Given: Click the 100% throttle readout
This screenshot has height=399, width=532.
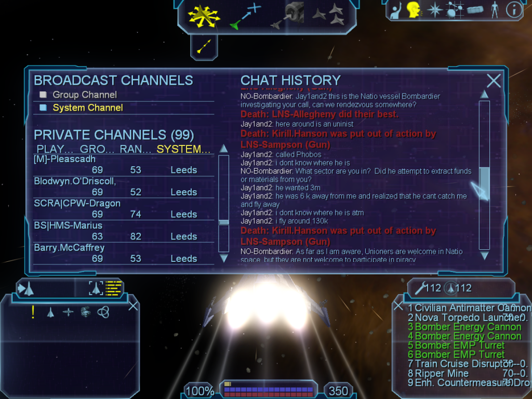Looking at the screenshot, I should click(199, 391).
